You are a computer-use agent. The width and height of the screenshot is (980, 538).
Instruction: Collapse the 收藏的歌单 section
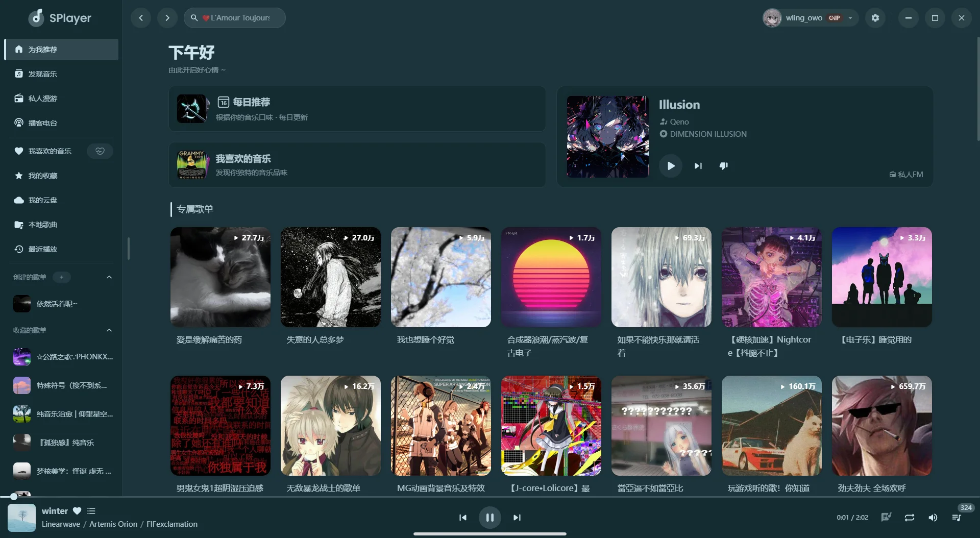(x=109, y=330)
